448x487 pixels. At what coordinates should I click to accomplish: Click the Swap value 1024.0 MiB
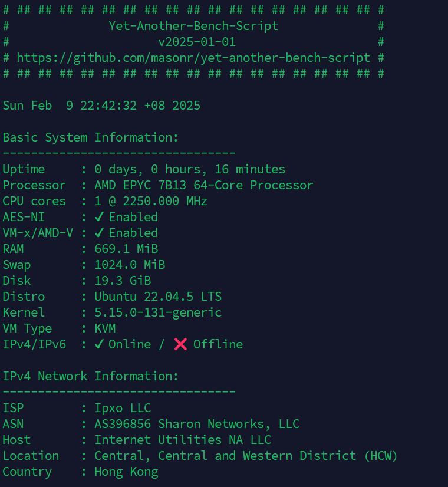(130, 265)
